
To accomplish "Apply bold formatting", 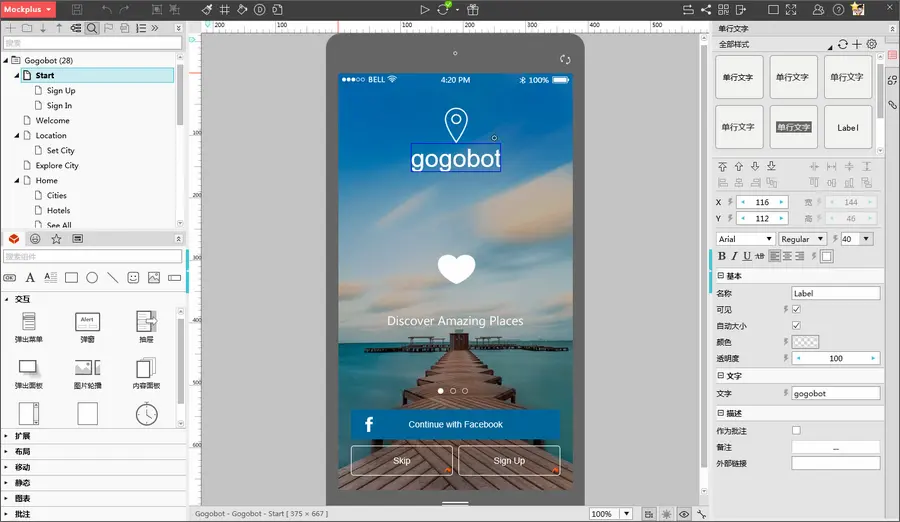I will [x=721, y=256].
